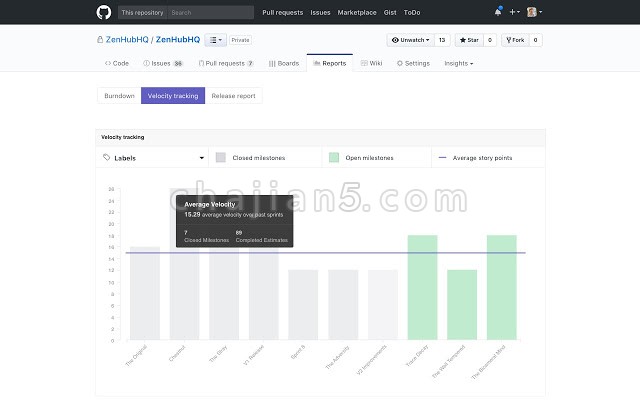
Task: Open Pull requests in top navigation
Action: [x=282, y=13]
